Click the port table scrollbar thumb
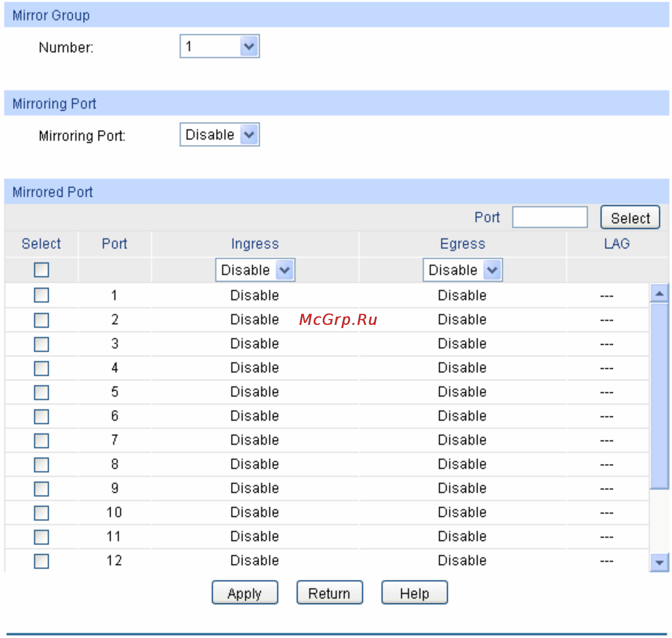The height and width of the screenshot is (638, 672). pos(659,396)
